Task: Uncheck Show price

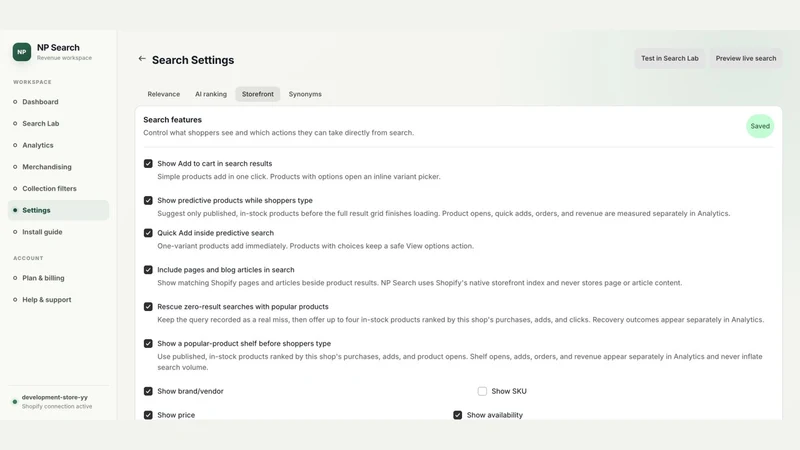Action: 148,415
